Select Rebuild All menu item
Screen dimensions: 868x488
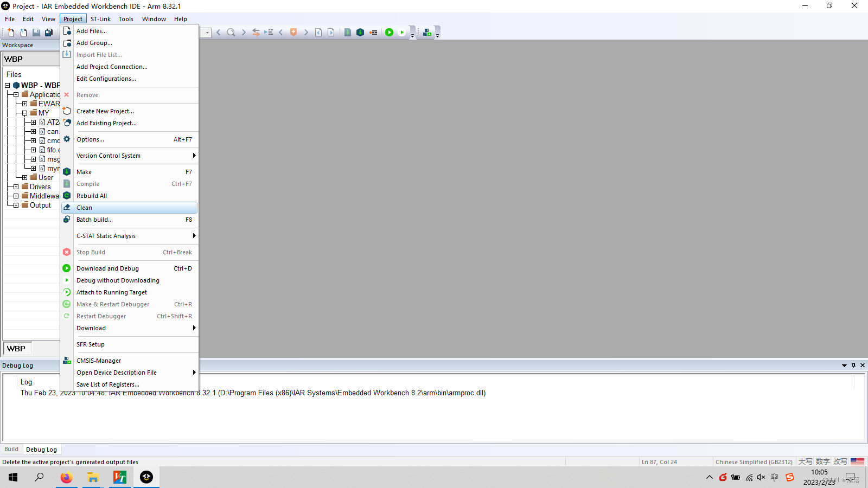click(x=130, y=196)
